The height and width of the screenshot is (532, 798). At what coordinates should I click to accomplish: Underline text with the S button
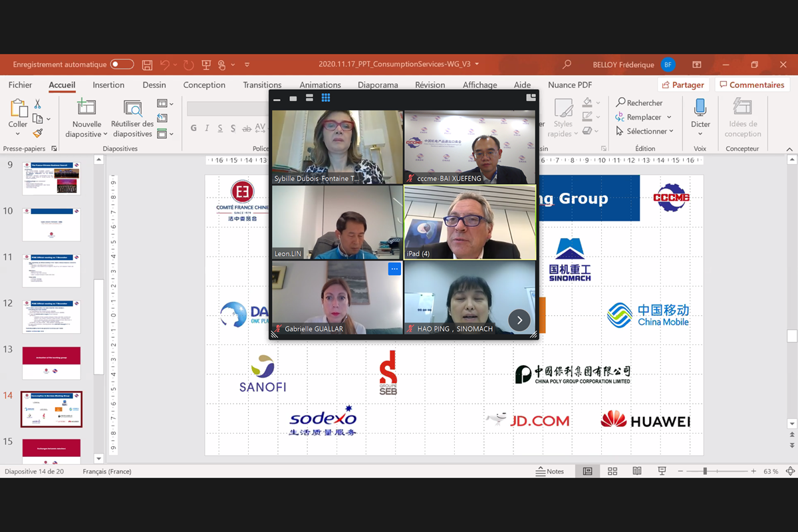point(220,128)
